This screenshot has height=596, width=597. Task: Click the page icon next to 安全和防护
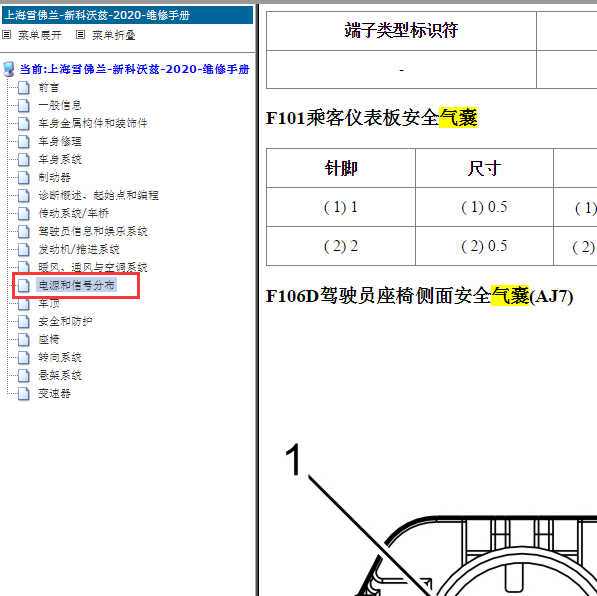24,321
